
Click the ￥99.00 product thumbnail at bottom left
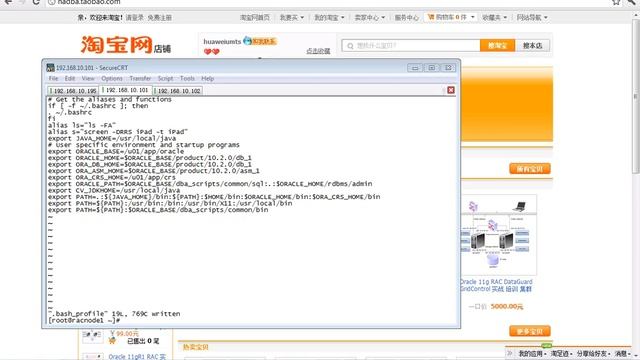click(x=93, y=336)
